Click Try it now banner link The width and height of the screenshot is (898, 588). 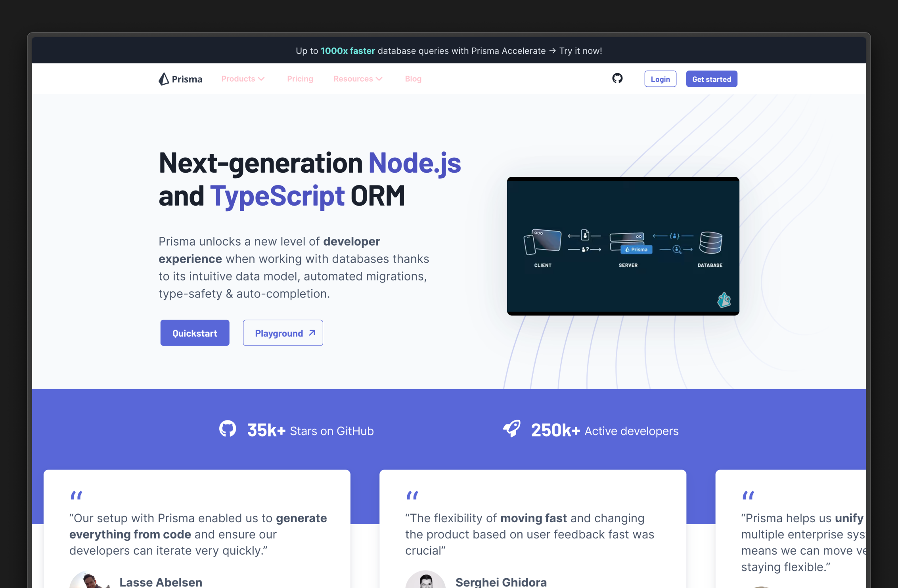click(x=580, y=51)
